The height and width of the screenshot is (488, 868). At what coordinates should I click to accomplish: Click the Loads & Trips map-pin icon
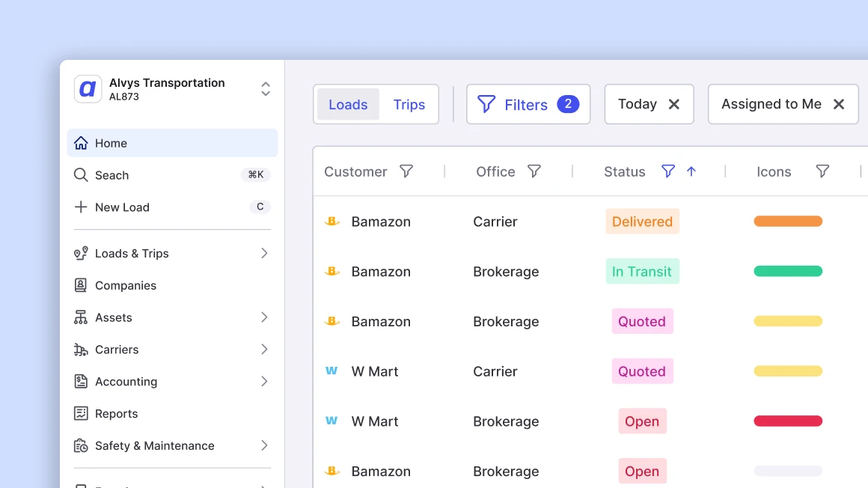(x=81, y=253)
